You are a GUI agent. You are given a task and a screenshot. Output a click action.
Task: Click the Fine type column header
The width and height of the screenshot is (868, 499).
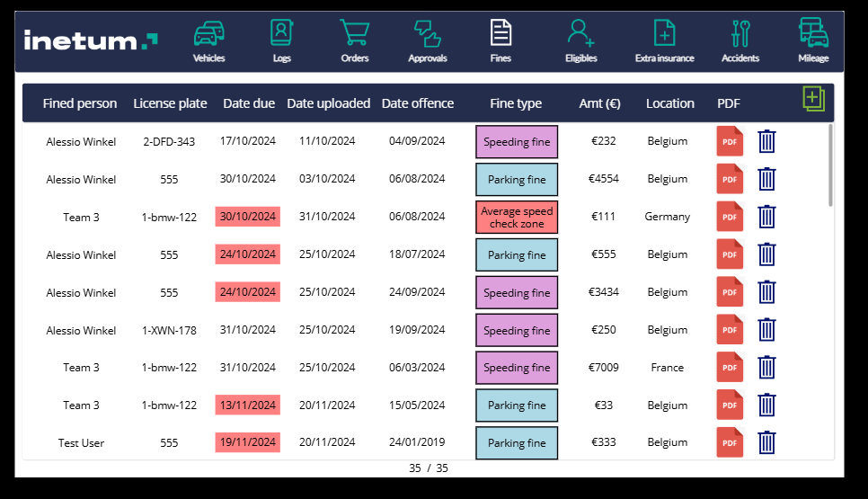coord(516,103)
